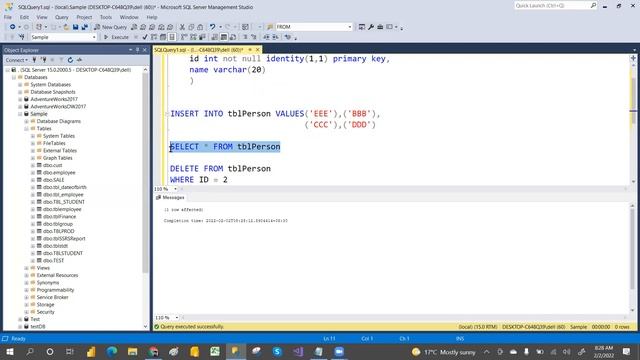Screen dimensions: 640x360
Task: Click the Cut scissors icon
Action: click(182, 27)
